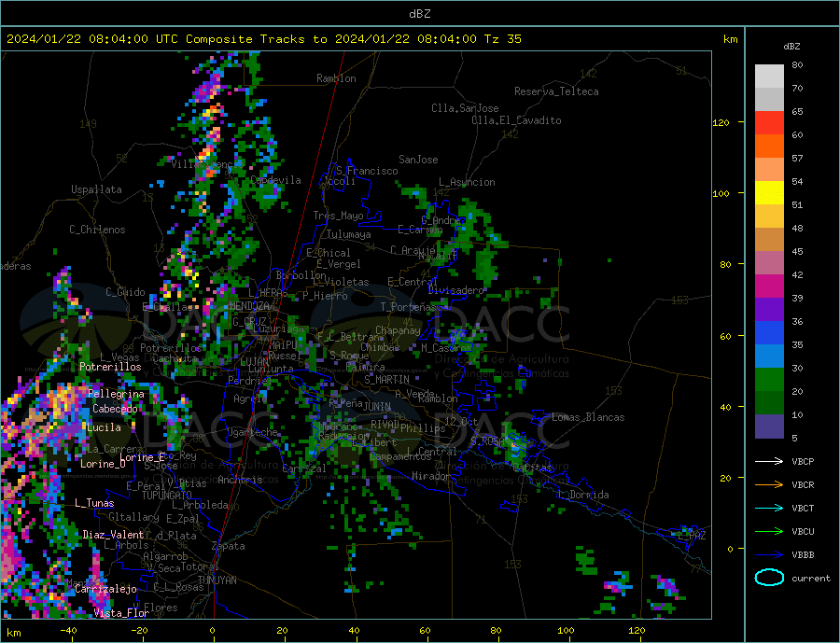Click the green VBCU arrow icon
This screenshot has height=643, width=840.
[769, 532]
